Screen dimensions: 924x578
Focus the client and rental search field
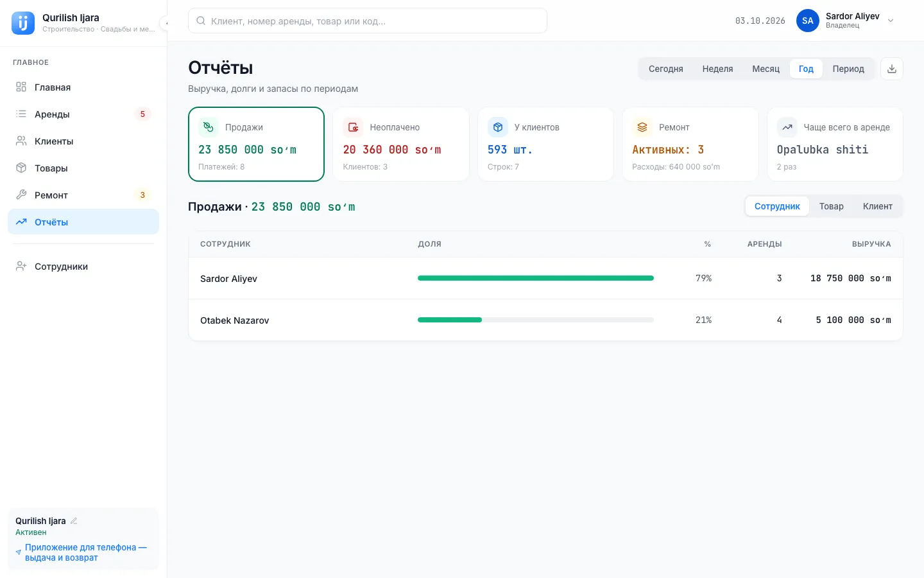click(368, 21)
